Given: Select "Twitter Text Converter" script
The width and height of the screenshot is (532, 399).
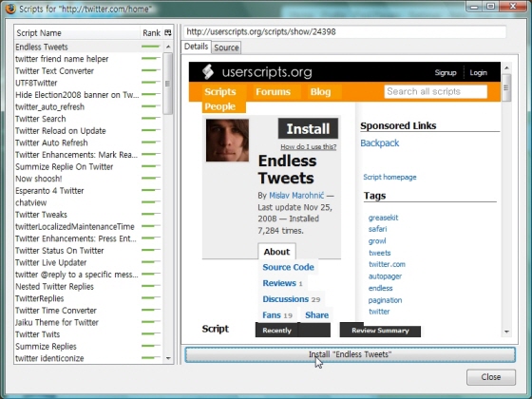Looking at the screenshot, I should [88, 71].
